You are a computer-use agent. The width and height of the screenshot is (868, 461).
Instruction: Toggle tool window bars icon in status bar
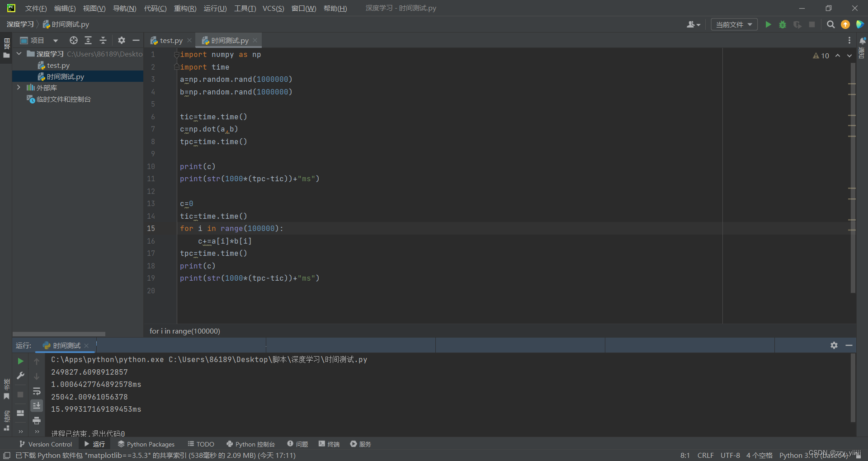7,455
